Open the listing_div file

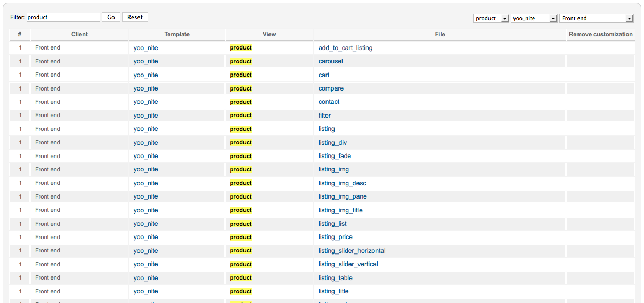tap(332, 143)
